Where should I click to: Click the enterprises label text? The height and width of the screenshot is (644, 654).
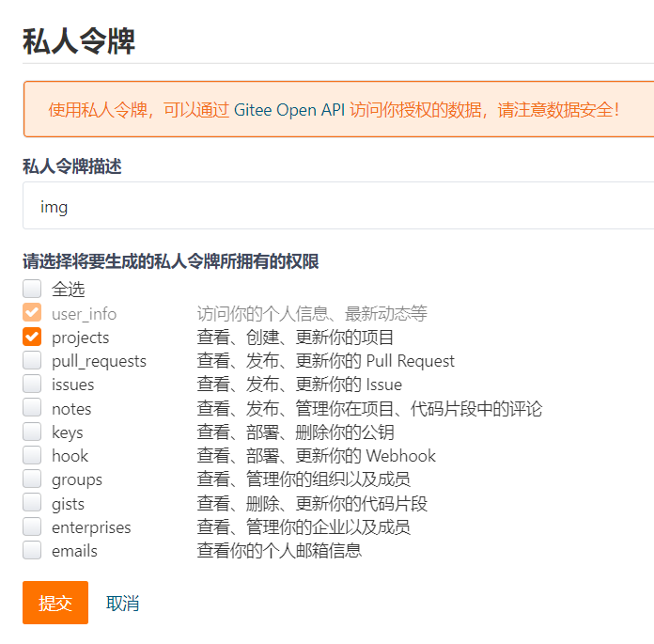[x=91, y=527]
